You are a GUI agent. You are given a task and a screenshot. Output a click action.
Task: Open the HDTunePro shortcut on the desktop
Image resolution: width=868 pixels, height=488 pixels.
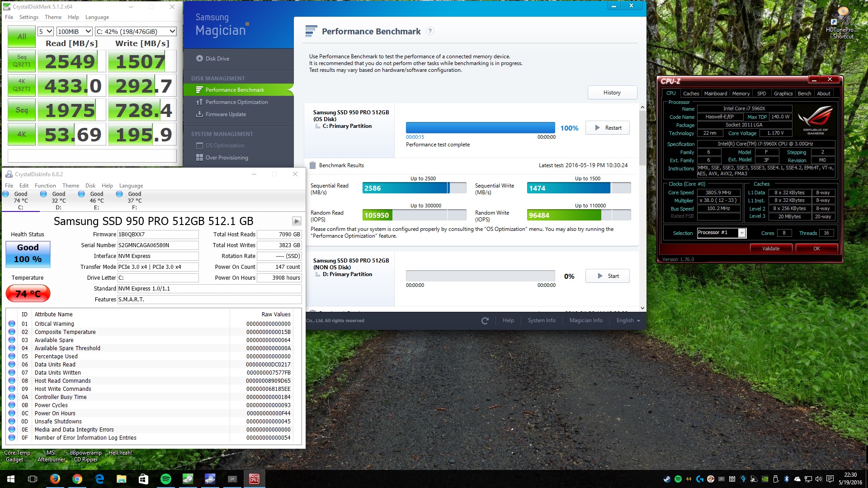(843, 23)
